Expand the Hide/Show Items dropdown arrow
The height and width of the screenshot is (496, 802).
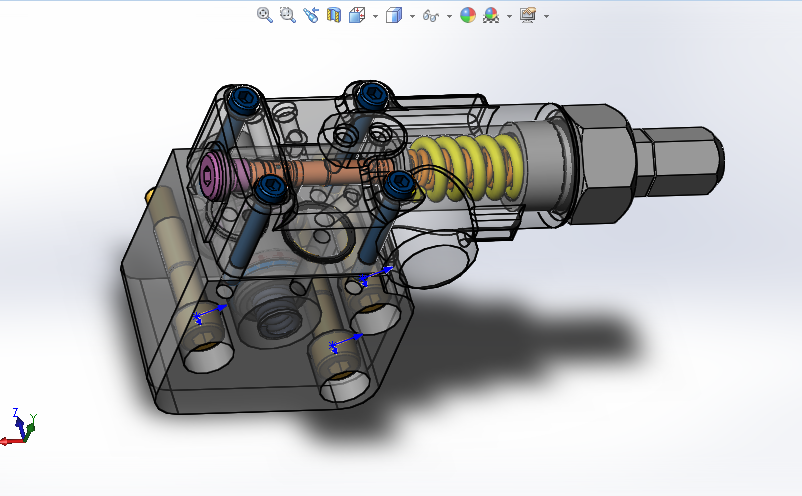tap(449, 16)
